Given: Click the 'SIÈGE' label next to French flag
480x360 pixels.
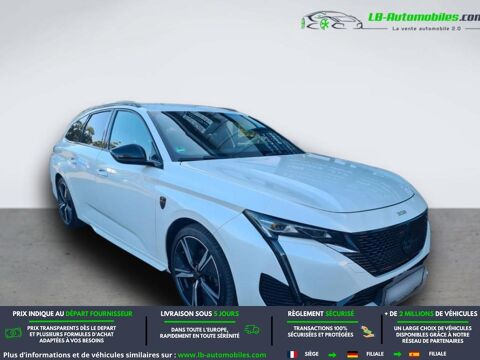Looking at the screenshot, I should (x=312, y=354).
